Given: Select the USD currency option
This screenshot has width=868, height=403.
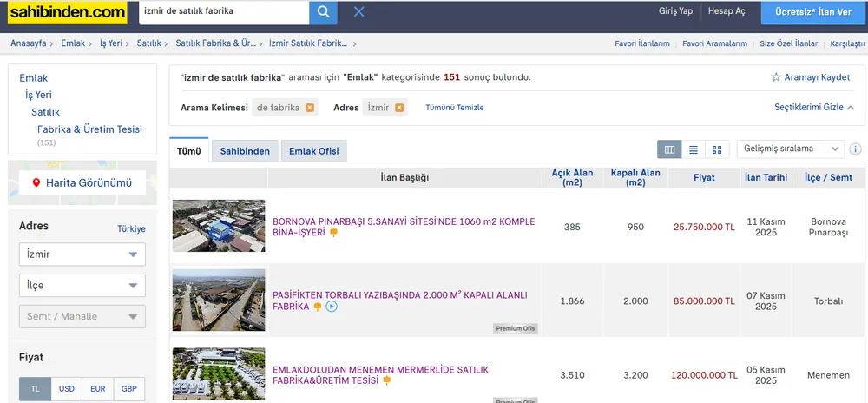Looking at the screenshot, I should (67, 389).
